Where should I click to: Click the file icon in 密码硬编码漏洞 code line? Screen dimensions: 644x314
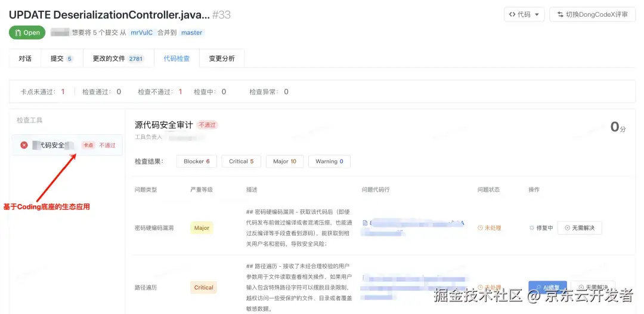(x=365, y=223)
